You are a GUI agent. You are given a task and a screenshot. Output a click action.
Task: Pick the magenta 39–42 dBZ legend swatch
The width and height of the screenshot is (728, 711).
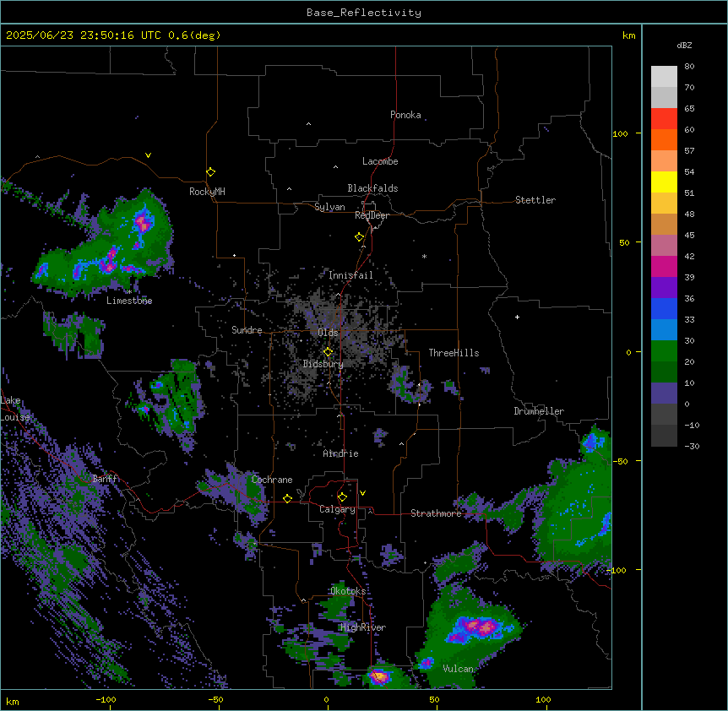664,266
